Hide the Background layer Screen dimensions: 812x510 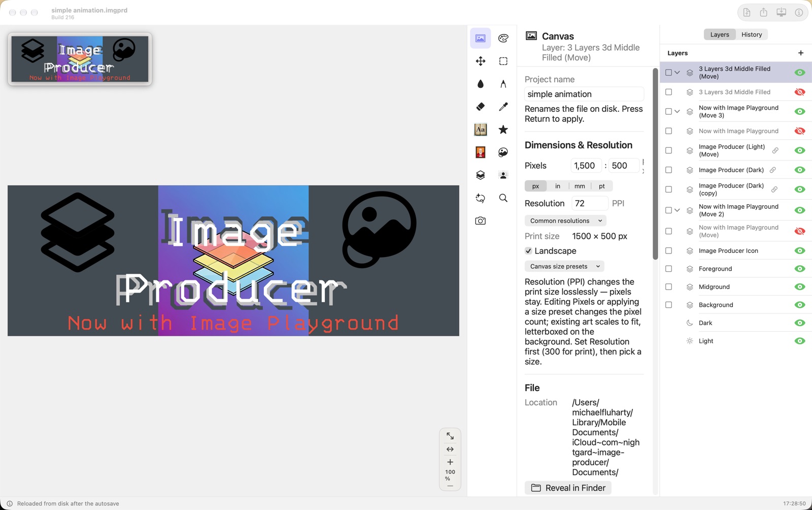pos(800,305)
